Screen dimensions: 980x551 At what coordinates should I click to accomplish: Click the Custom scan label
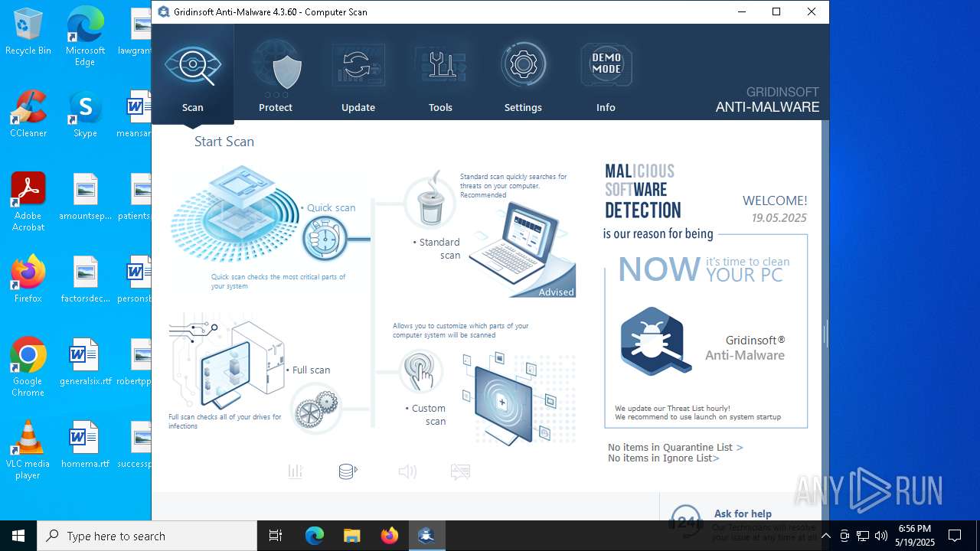click(x=426, y=415)
